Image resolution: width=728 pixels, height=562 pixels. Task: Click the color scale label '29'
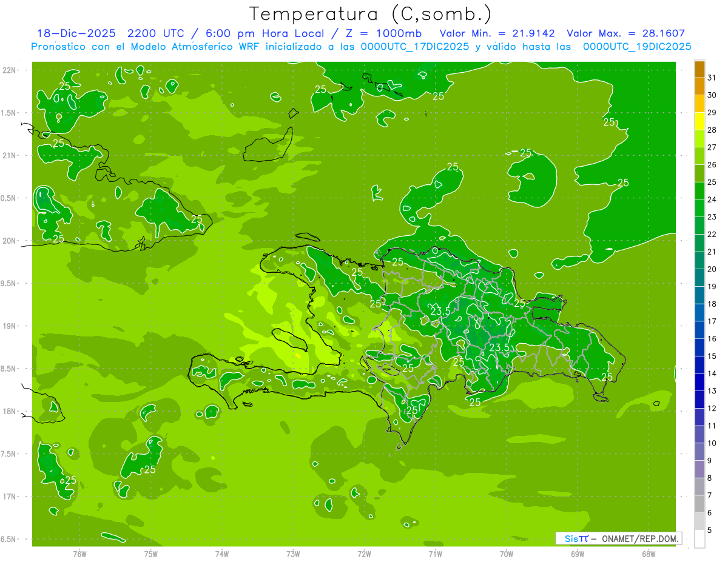click(712, 112)
